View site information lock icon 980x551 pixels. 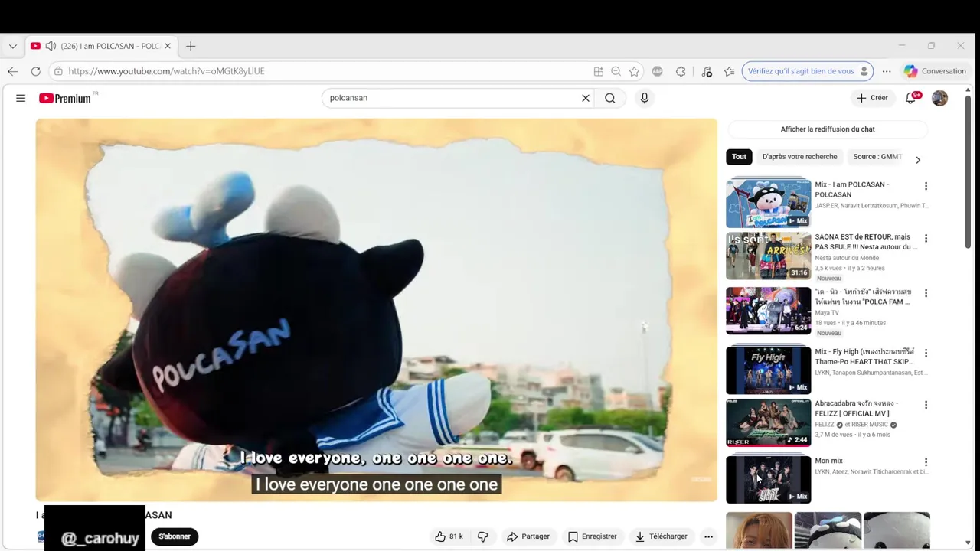click(58, 71)
